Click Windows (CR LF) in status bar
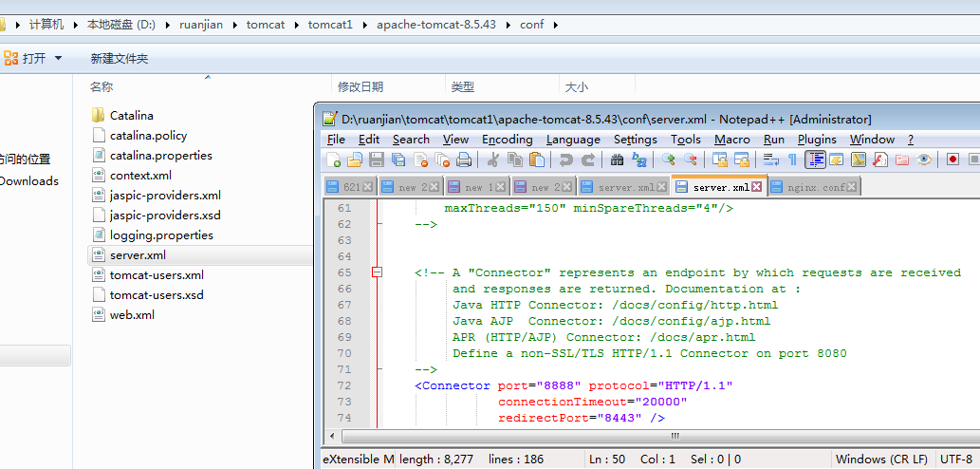Image resolution: width=980 pixels, height=469 pixels. (882, 459)
